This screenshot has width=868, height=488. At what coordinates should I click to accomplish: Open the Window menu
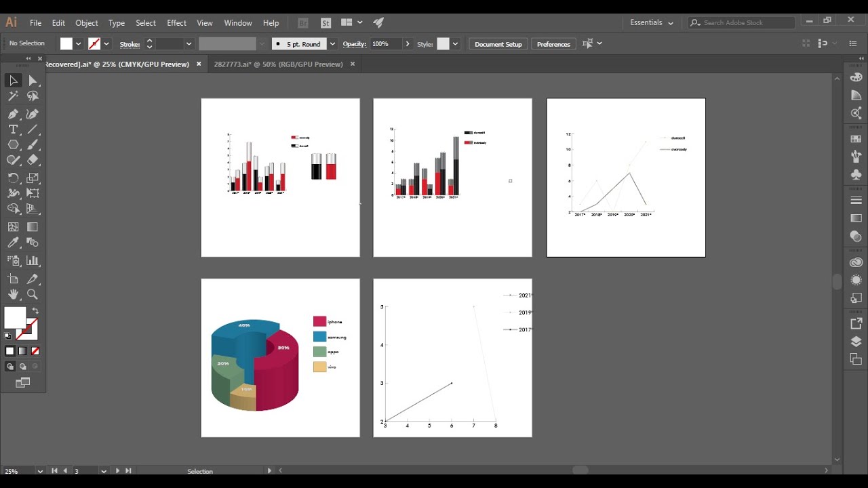238,23
